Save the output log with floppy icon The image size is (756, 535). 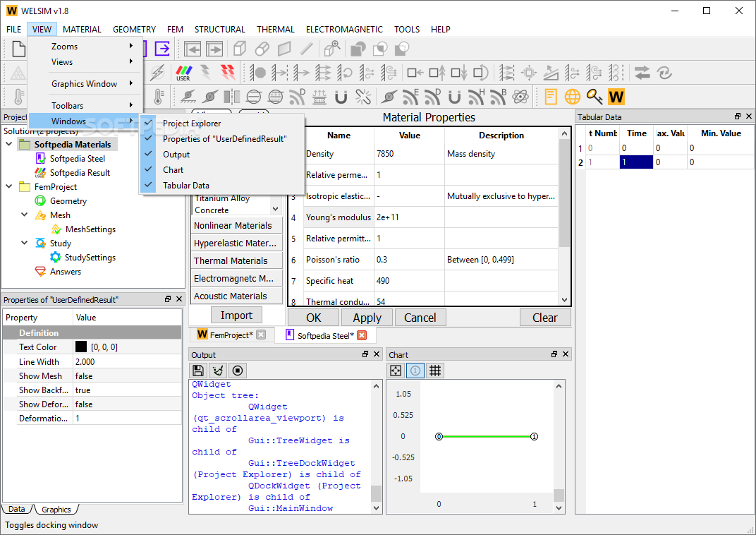point(197,371)
